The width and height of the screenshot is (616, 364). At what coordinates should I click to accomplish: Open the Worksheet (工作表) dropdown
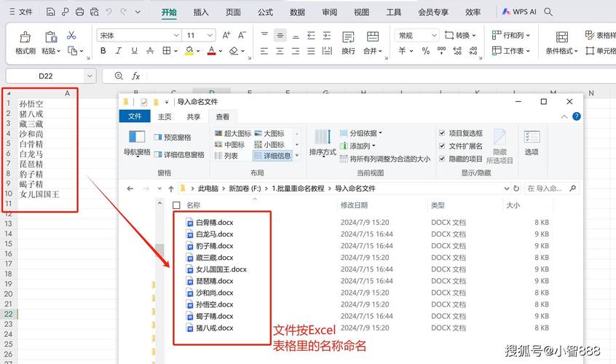[511, 51]
